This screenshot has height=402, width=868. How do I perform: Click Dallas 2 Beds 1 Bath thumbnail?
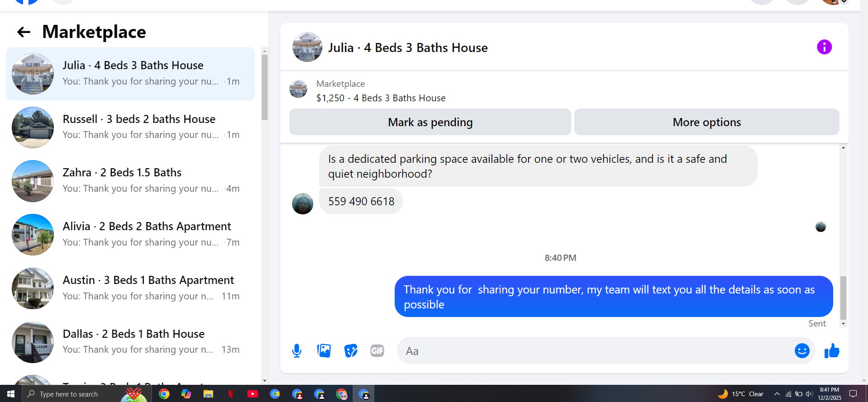[33, 342]
